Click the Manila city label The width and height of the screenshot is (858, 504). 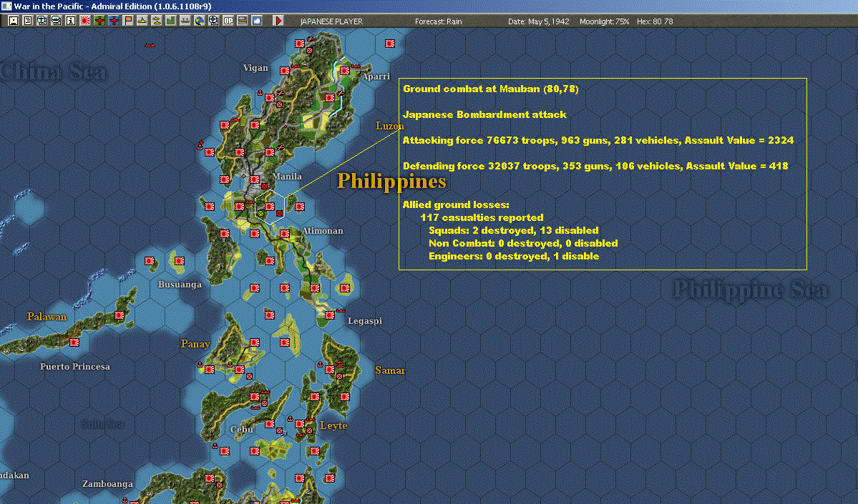[287, 176]
